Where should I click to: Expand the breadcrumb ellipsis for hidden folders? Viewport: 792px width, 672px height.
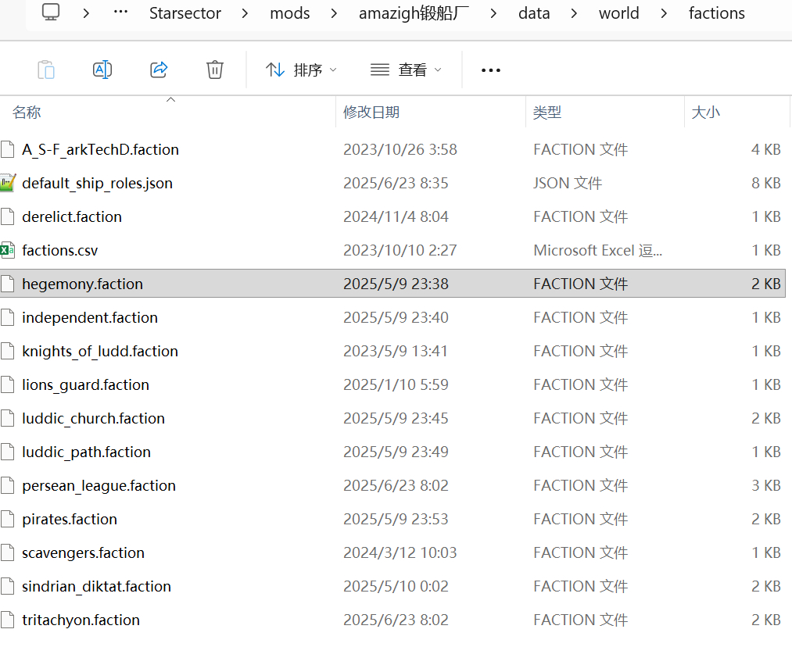click(x=120, y=13)
